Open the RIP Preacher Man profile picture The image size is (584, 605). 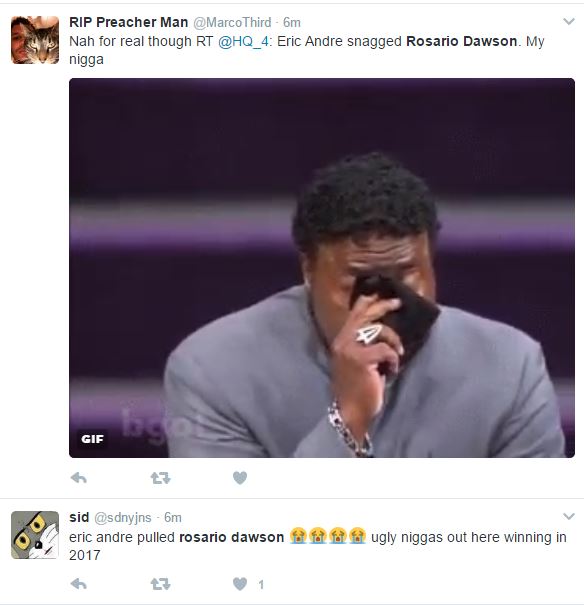[x=35, y=40]
